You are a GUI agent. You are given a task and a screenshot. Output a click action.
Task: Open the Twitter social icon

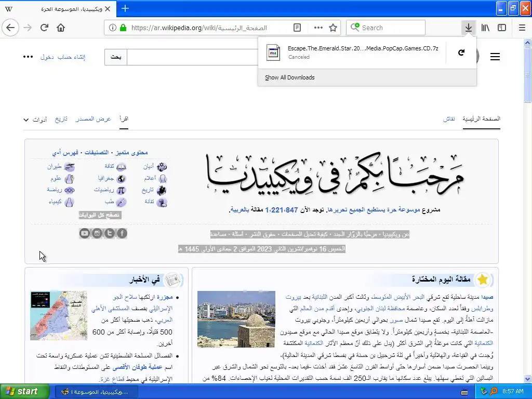click(x=109, y=233)
